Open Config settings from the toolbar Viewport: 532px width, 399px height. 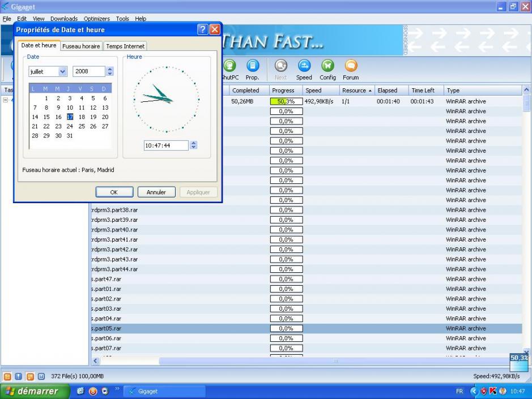(x=327, y=66)
